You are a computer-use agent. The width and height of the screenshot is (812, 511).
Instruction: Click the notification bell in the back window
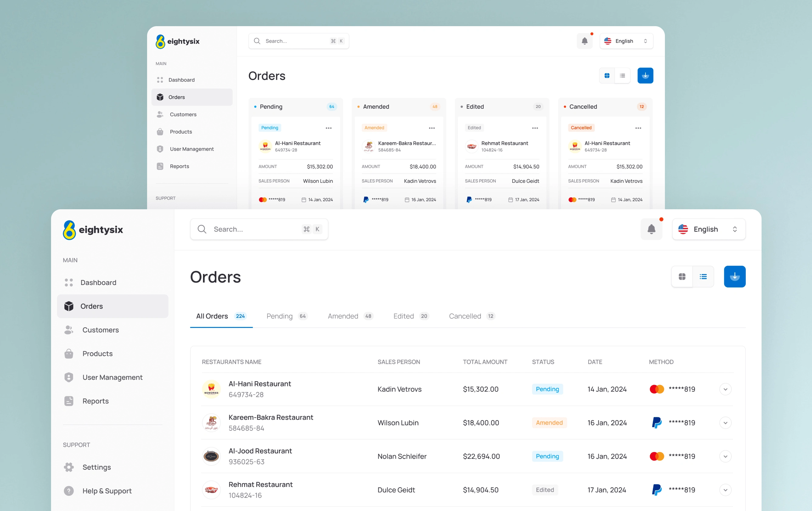pos(584,41)
